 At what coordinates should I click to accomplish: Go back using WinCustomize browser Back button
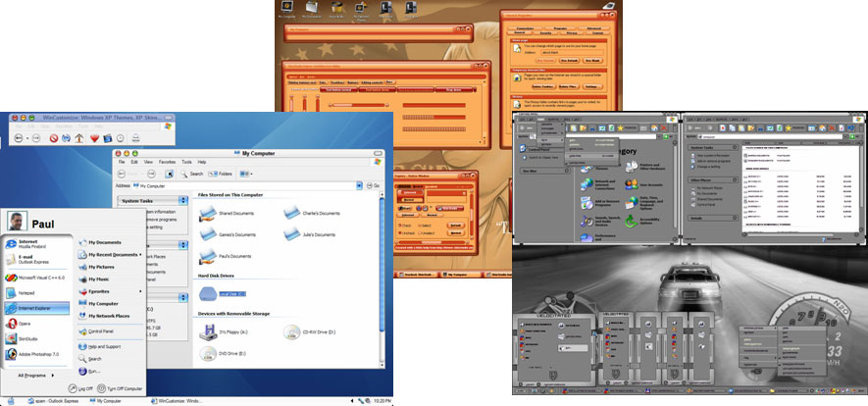(x=19, y=138)
